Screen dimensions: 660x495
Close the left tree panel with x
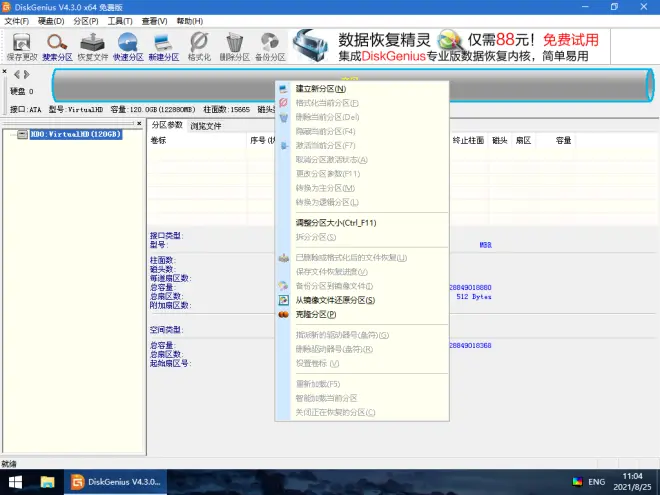pyautogui.click(x=139, y=123)
